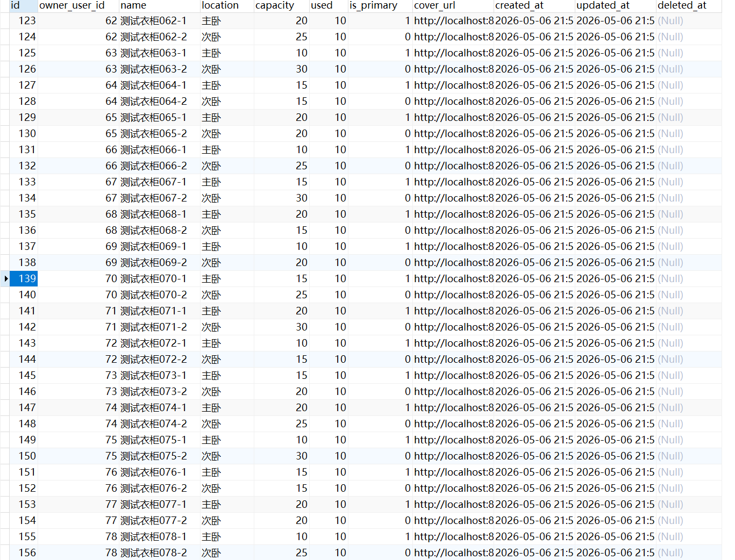Click name cell 测试衣柜062-1
Viewport: 735px width, 560px height.
coord(159,20)
